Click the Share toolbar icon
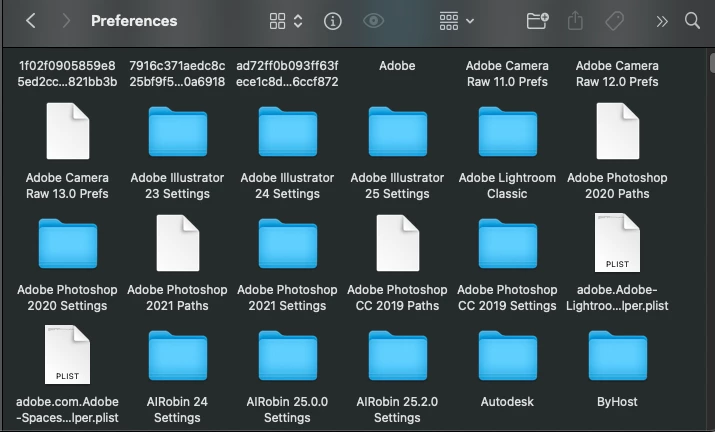 pyautogui.click(x=575, y=21)
